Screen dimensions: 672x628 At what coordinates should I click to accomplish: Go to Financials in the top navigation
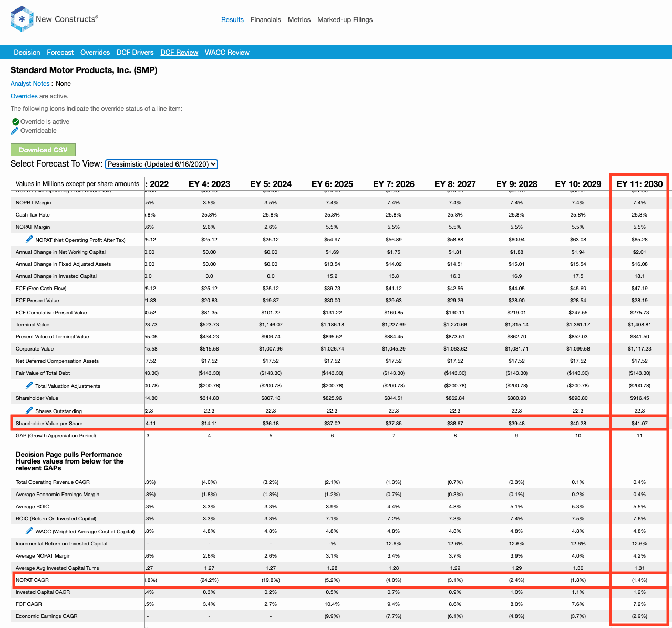pyautogui.click(x=266, y=20)
